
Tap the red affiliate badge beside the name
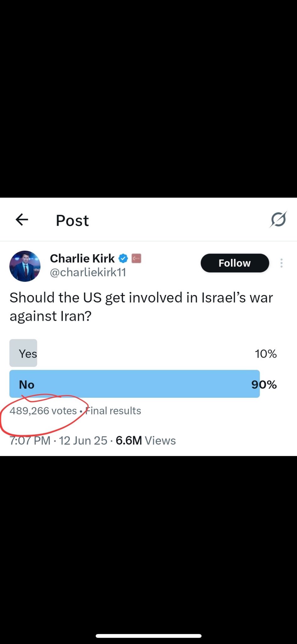[x=136, y=258]
